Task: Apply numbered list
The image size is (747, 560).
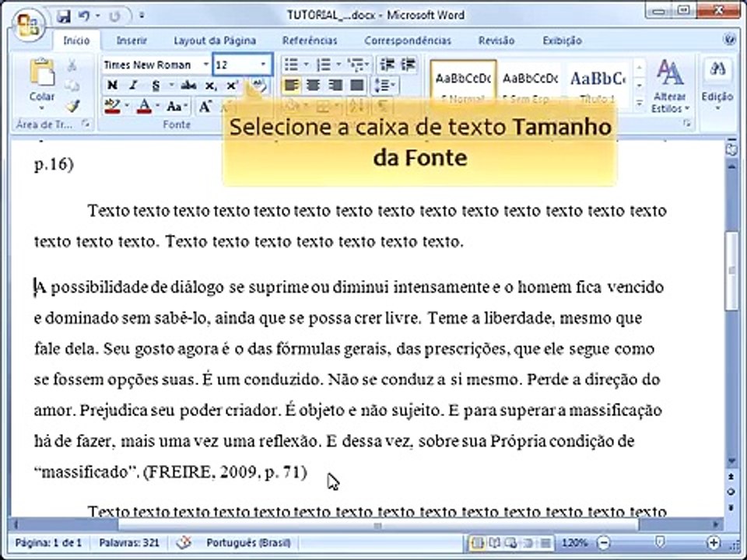Action: coord(324,65)
